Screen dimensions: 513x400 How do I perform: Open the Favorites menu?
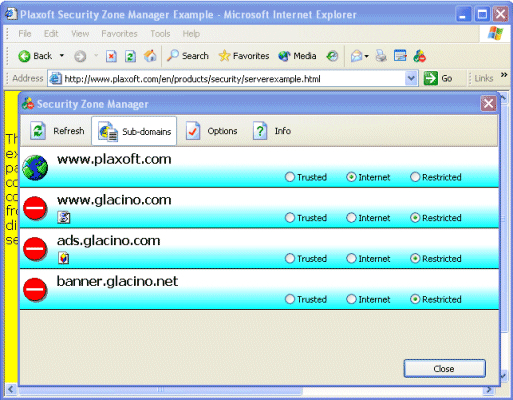click(119, 34)
